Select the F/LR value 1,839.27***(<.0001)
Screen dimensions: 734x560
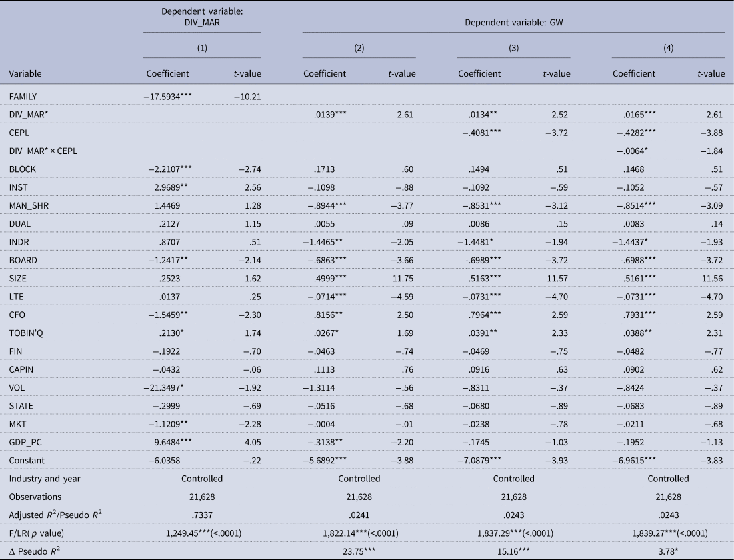click(x=668, y=533)
